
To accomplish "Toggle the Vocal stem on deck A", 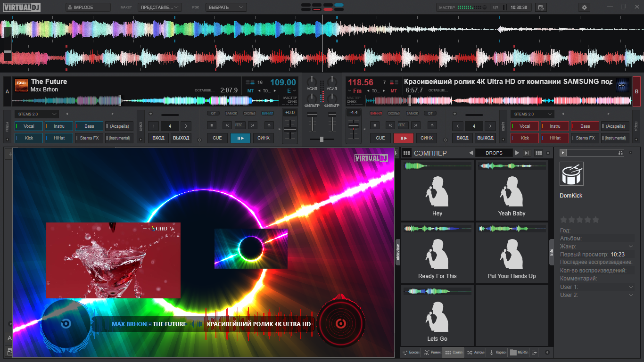I will [29, 126].
